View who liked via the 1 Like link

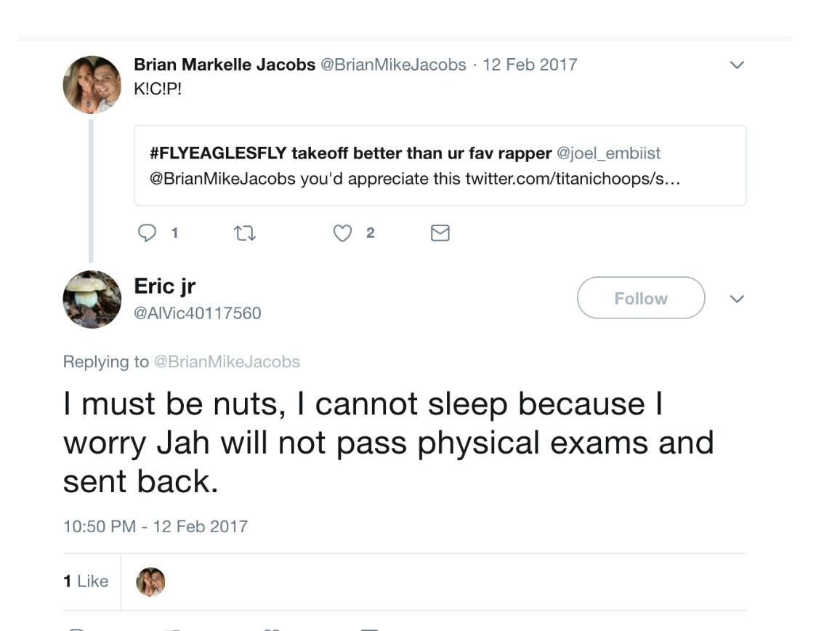[86, 582]
